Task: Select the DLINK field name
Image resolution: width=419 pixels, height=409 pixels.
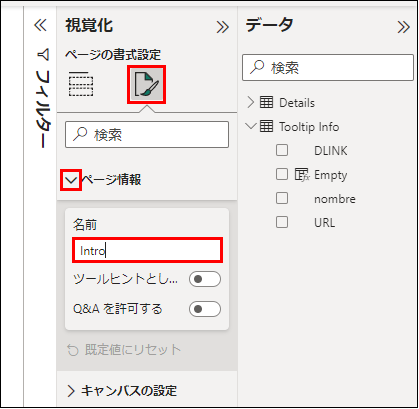Action: pyautogui.click(x=331, y=151)
